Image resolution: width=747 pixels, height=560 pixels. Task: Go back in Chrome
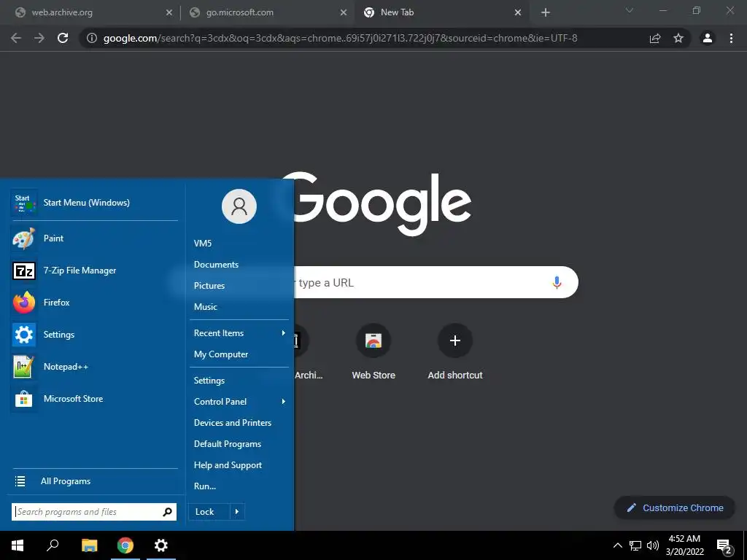coord(16,38)
